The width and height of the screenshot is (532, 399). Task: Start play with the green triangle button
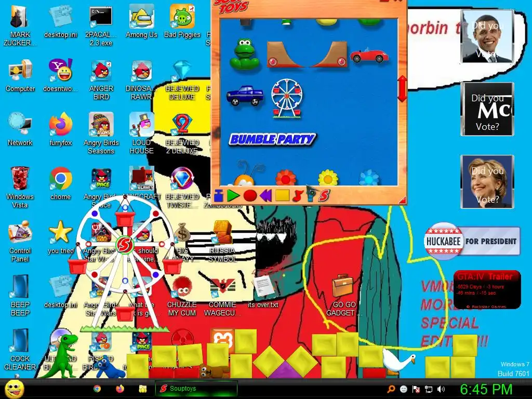tap(233, 195)
